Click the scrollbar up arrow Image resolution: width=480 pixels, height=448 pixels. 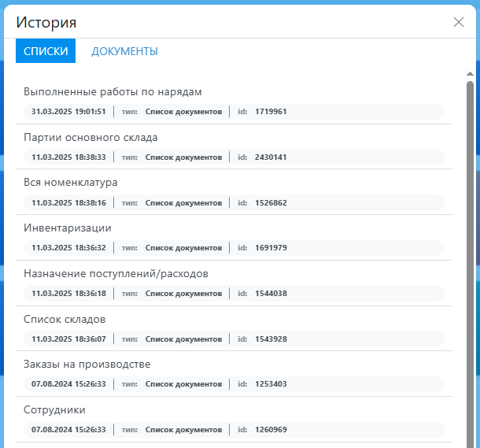[x=470, y=75]
